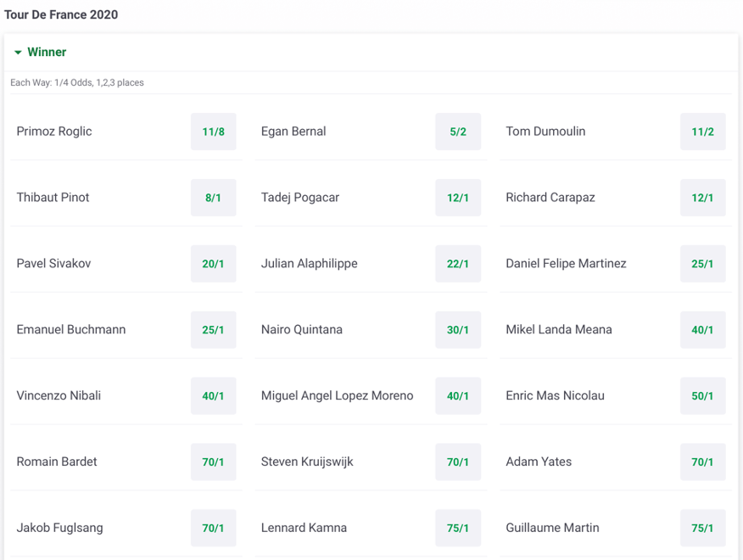743x560 pixels.
Task: Pick Egan Bernal at 5/2
Action: point(458,132)
